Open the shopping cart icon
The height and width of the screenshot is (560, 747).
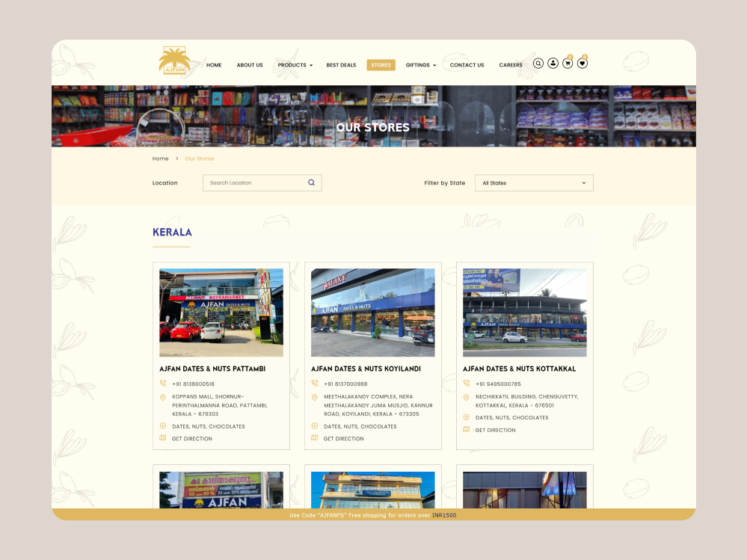pos(568,64)
